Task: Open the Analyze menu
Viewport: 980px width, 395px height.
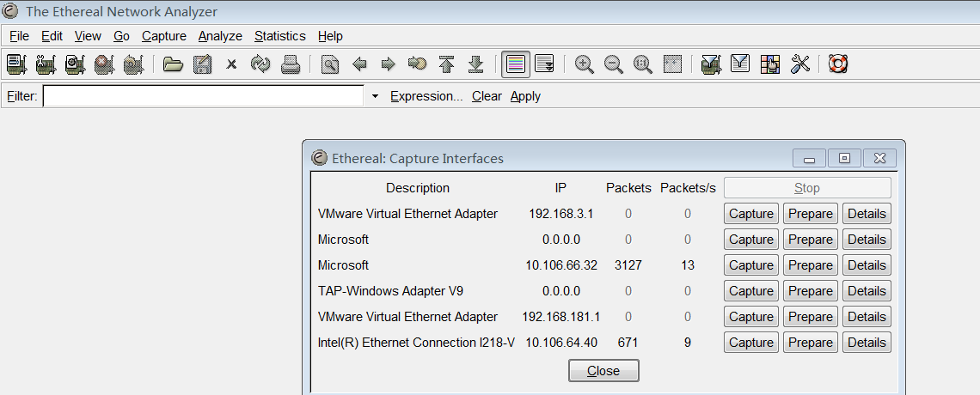Action: tap(220, 36)
